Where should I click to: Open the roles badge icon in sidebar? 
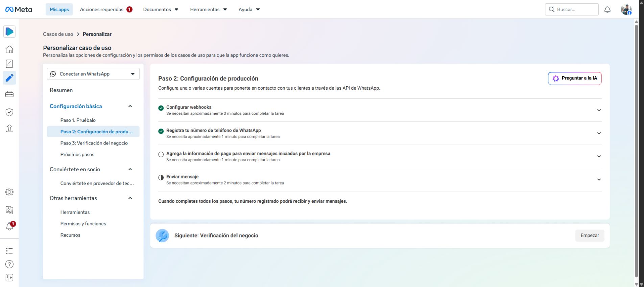coord(9,210)
